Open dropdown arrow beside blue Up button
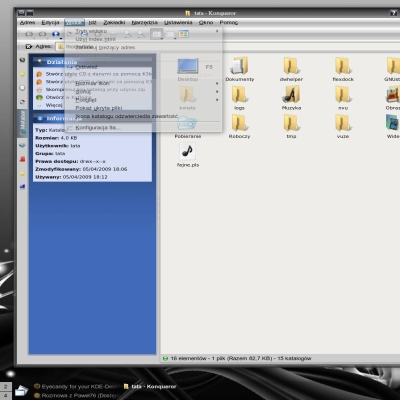The width and height of the screenshot is (400, 400). coord(61,38)
